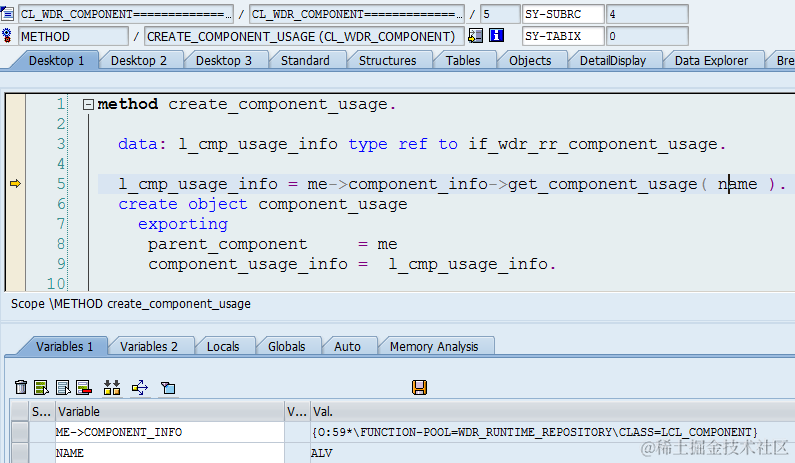Click the V... column header
The width and height of the screenshot is (795, 463).
pos(297,411)
